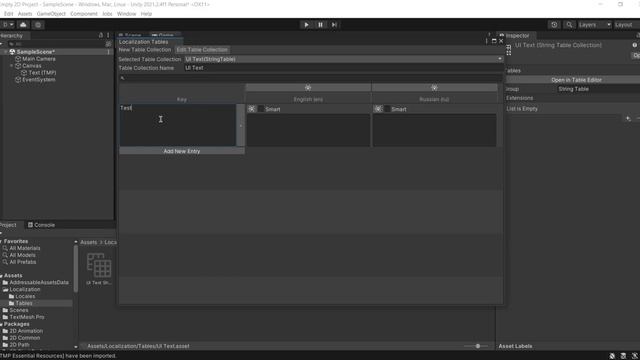The image size is (640, 360).
Task: Open the Locales folder
Action: (25, 296)
